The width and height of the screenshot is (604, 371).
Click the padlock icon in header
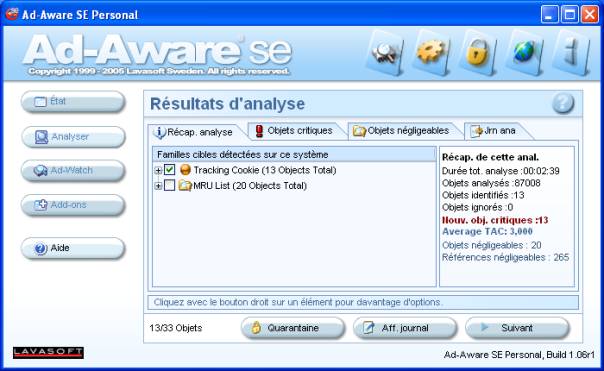478,53
